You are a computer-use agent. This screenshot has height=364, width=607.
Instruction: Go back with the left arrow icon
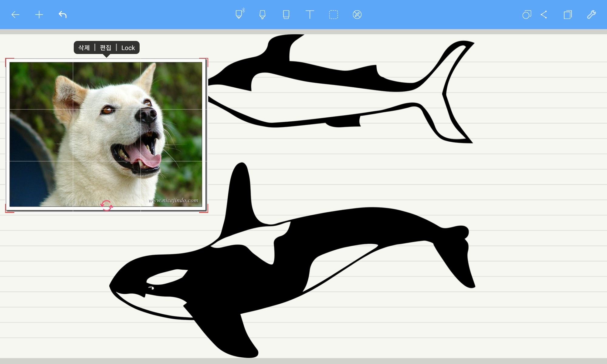click(x=15, y=15)
